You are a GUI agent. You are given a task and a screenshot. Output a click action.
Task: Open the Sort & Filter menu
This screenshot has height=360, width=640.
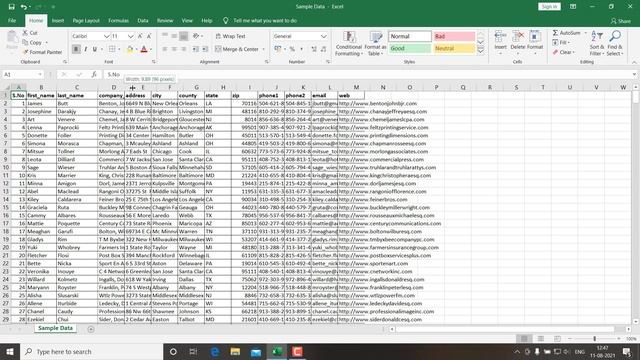coord(597,43)
